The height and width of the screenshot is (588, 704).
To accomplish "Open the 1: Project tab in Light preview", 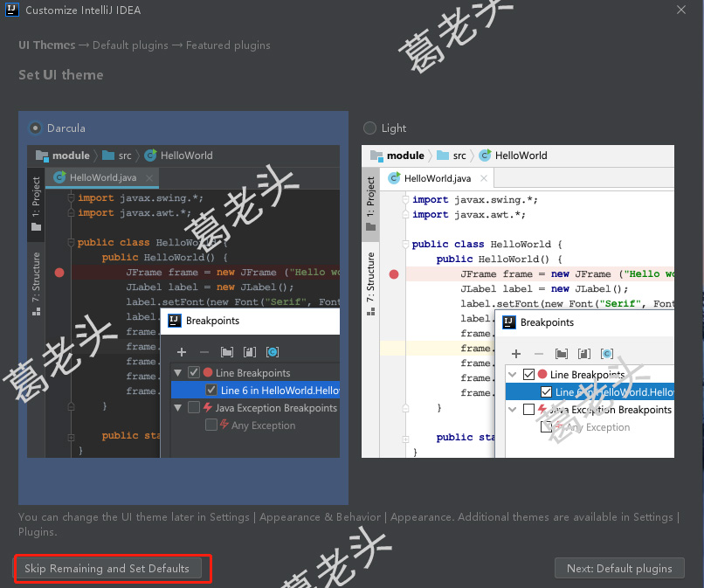I will click(371, 203).
